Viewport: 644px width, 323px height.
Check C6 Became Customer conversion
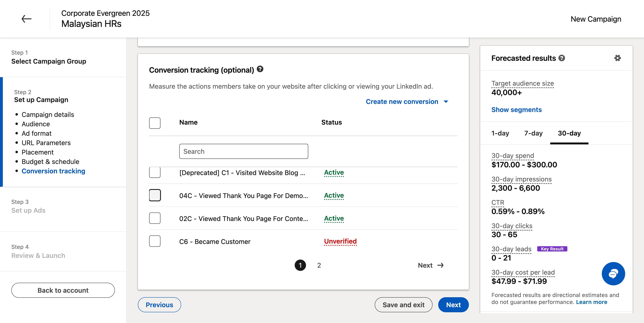coord(155,241)
